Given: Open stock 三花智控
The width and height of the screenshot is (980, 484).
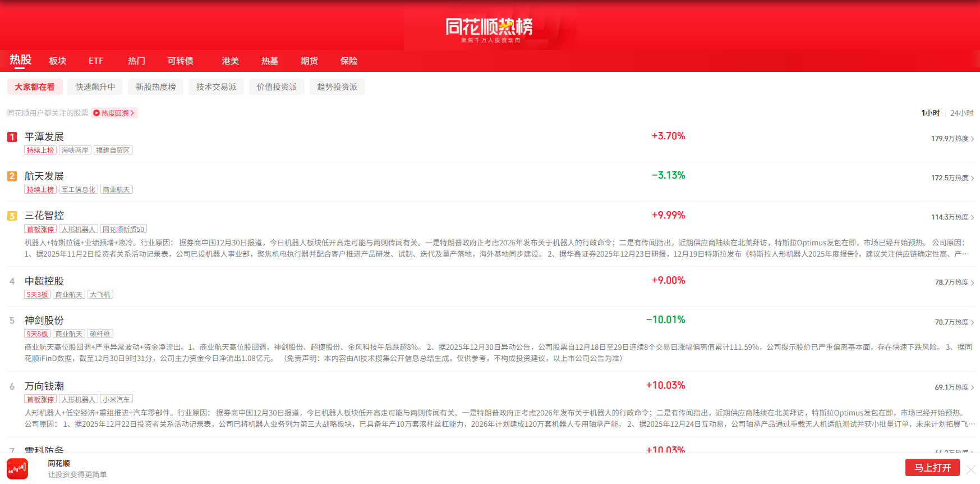Looking at the screenshot, I should (x=44, y=216).
